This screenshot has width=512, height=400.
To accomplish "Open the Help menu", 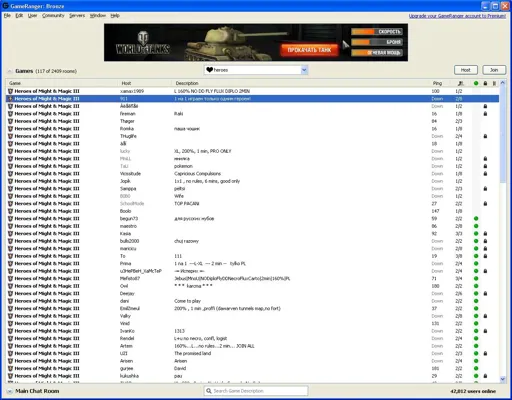I will pos(115,16).
